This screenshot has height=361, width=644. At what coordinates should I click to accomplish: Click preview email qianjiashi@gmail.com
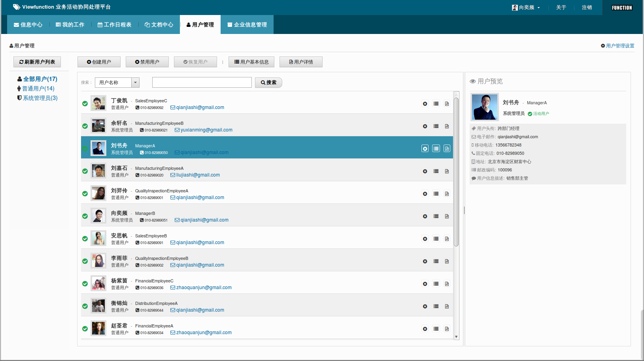click(x=517, y=137)
